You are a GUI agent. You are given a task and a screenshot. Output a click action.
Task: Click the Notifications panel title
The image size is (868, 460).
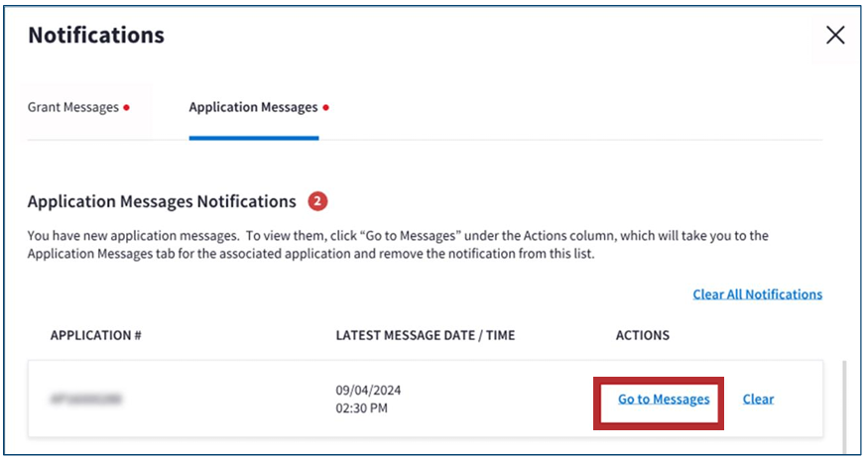96,36
